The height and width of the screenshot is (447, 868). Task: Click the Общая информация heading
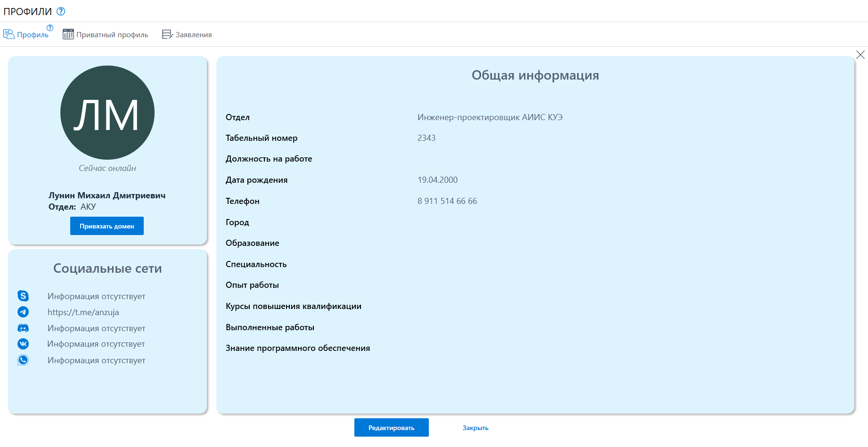(x=535, y=75)
